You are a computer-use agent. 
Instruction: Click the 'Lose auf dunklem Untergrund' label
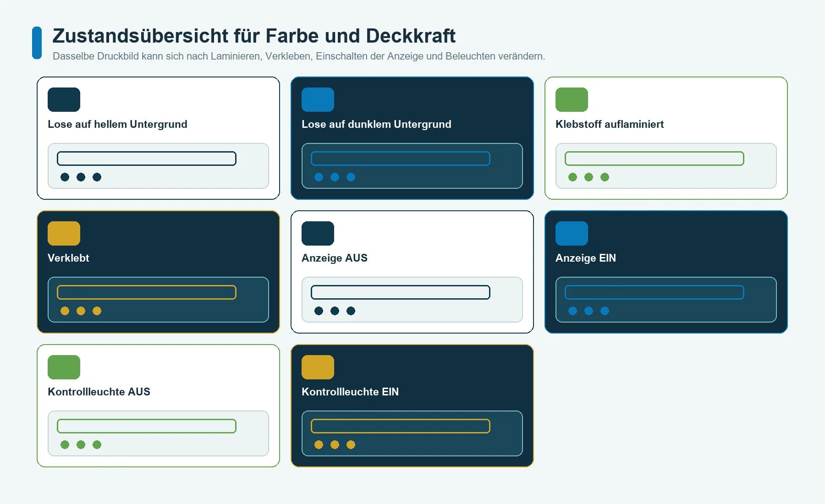coord(376,124)
